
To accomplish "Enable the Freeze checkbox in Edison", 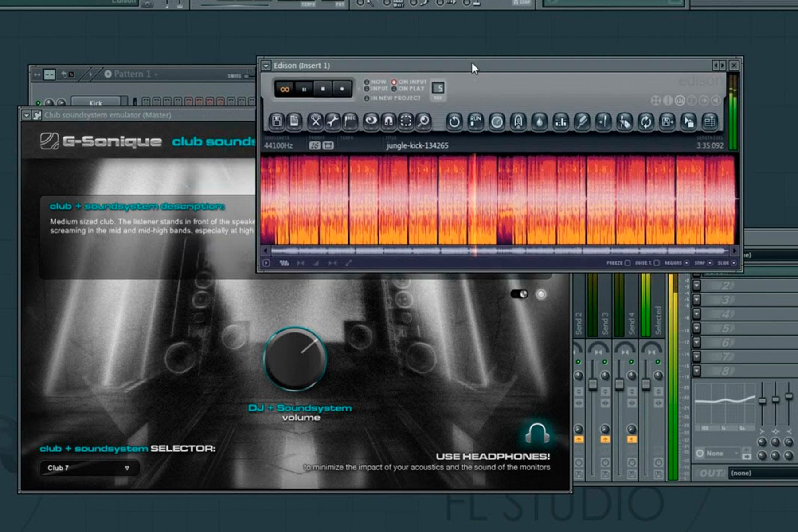I will pos(627,263).
